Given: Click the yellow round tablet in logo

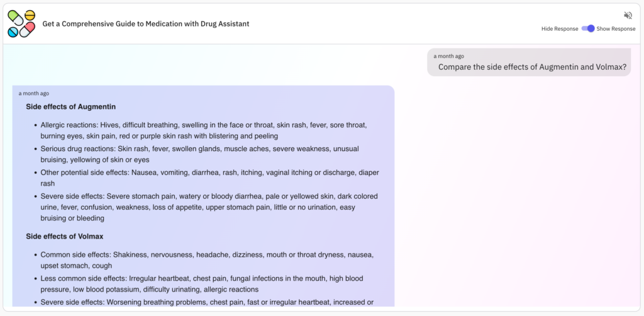Looking at the screenshot, I should (30, 15).
